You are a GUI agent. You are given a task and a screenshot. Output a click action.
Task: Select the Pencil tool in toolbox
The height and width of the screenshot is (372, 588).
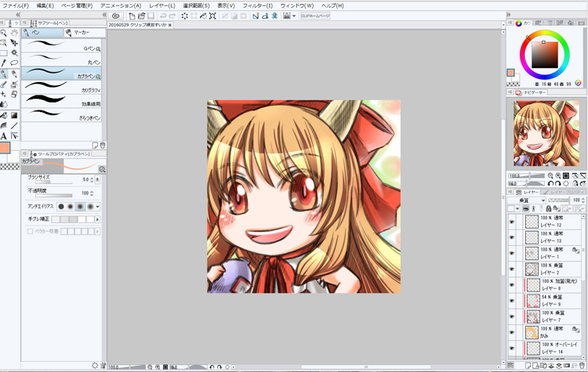pyautogui.click(x=14, y=74)
